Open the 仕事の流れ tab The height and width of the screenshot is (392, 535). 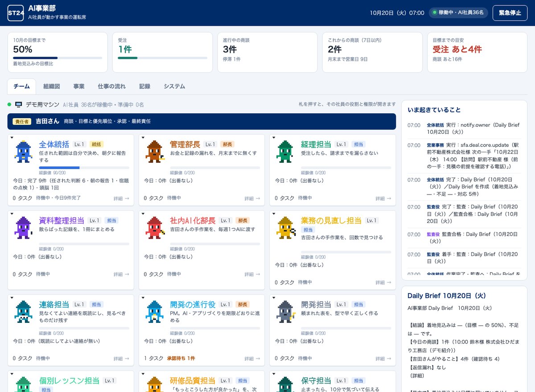coord(112,87)
